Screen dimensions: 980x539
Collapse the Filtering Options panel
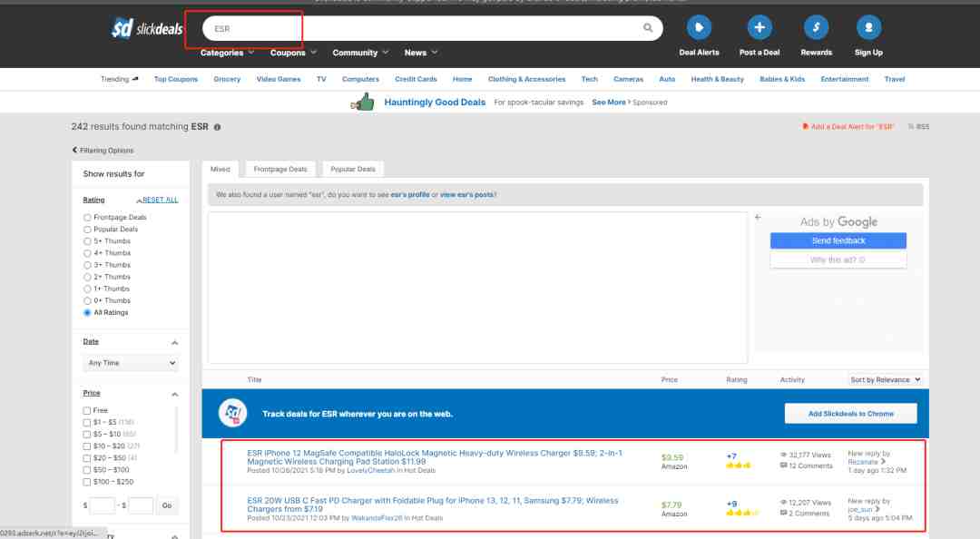pyautogui.click(x=103, y=150)
